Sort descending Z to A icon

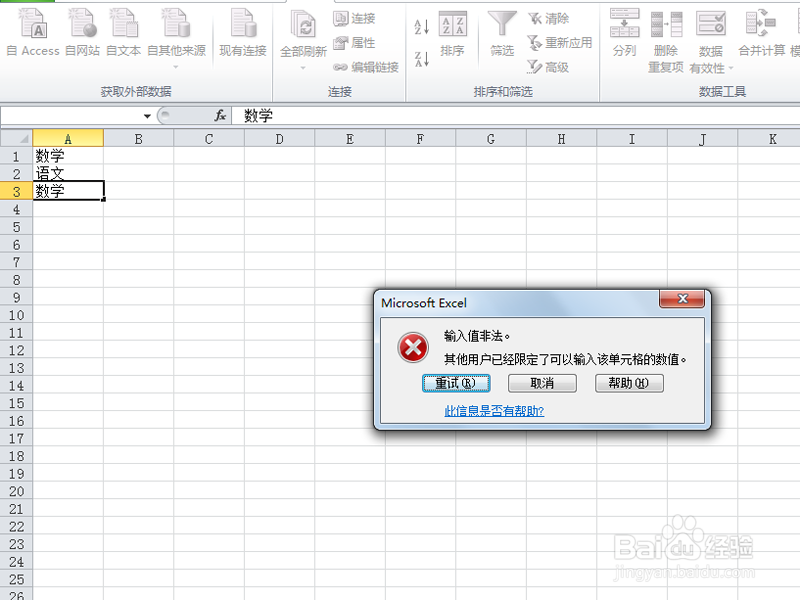coord(421,59)
